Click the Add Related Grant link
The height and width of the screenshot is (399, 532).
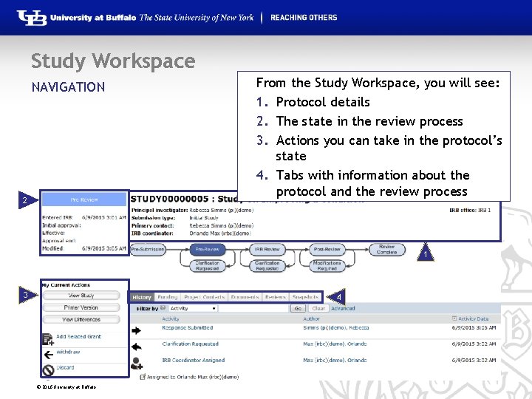tap(79, 337)
